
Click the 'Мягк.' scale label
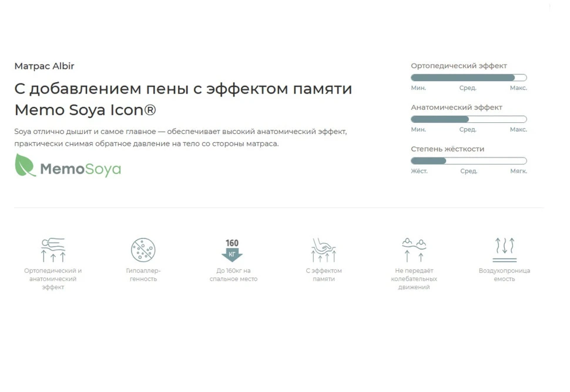click(x=519, y=171)
